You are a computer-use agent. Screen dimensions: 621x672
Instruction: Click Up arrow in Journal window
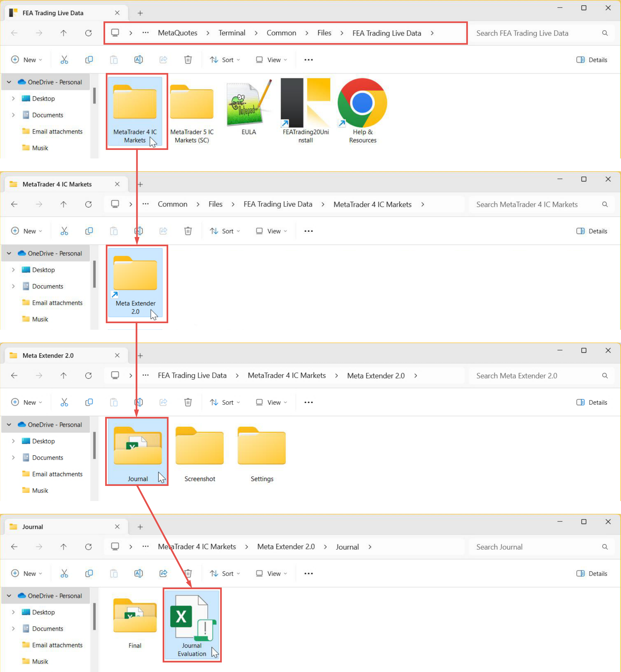click(x=63, y=547)
